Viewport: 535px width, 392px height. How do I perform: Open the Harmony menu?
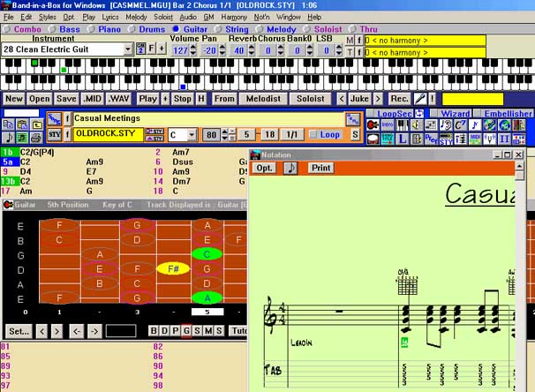point(234,17)
